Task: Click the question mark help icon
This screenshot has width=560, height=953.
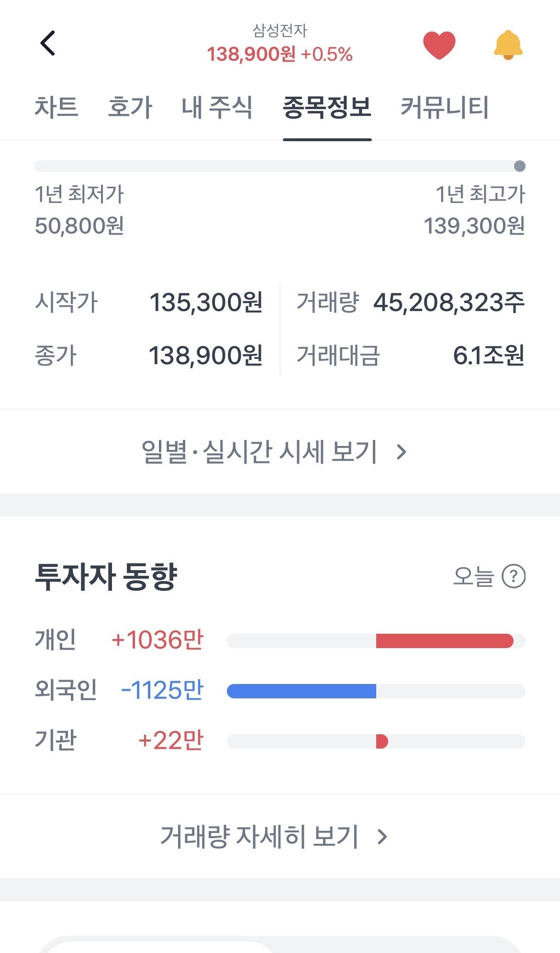Action: tap(513, 576)
